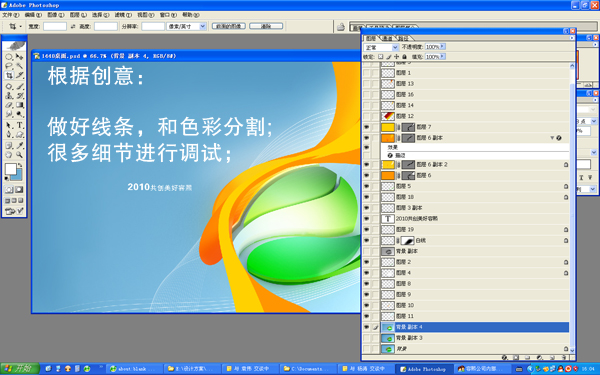This screenshot has width=600, height=375.
Task: Click the width input field
Action: tap(55, 26)
